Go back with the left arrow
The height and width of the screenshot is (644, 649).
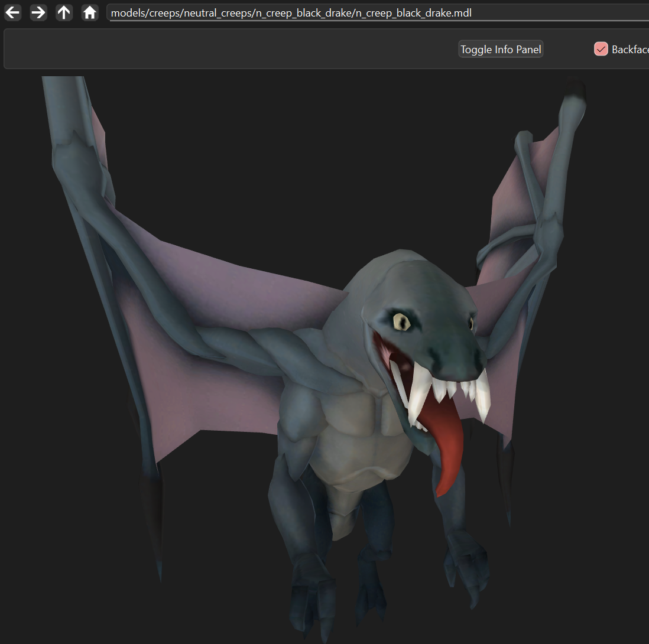click(x=12, y=12)
